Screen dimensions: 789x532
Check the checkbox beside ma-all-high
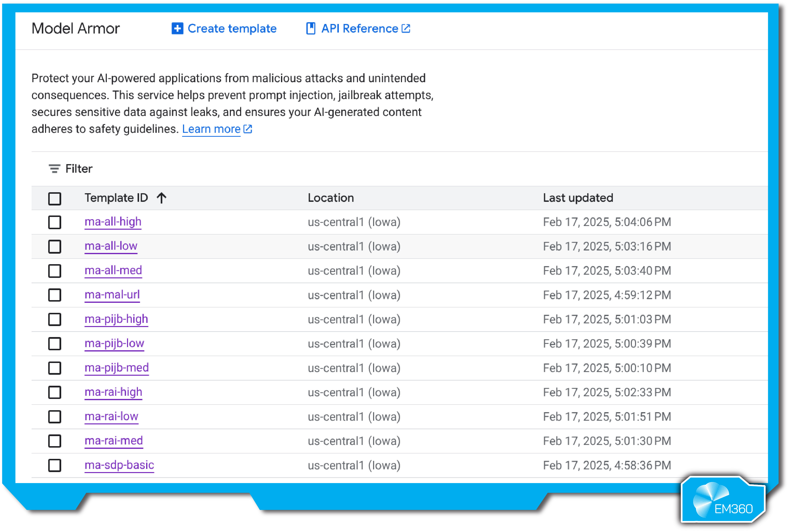[55, 223]
